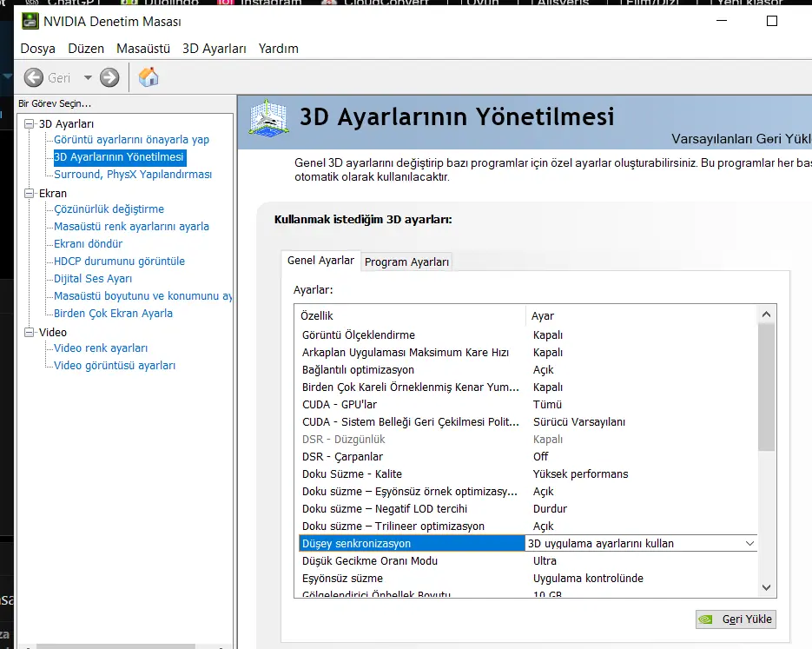Collapse the Video tree node
This screenshot has height=649, width=812.
(29, 332)
